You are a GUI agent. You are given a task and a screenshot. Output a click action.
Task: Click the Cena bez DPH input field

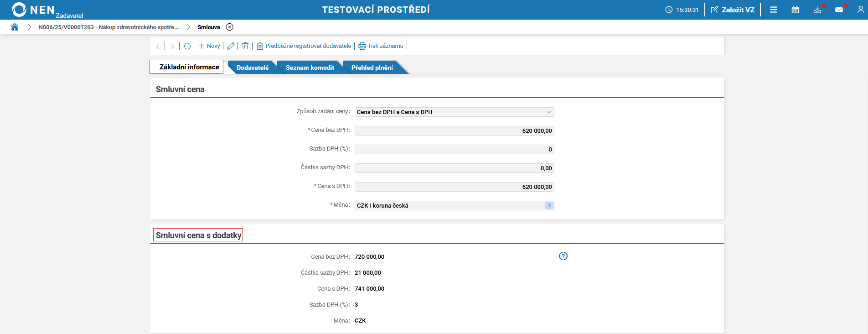(x=454, y=131)
